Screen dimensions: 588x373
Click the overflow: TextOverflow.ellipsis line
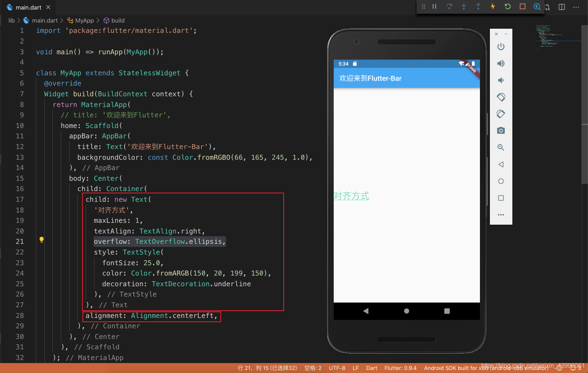coord(160,242)
